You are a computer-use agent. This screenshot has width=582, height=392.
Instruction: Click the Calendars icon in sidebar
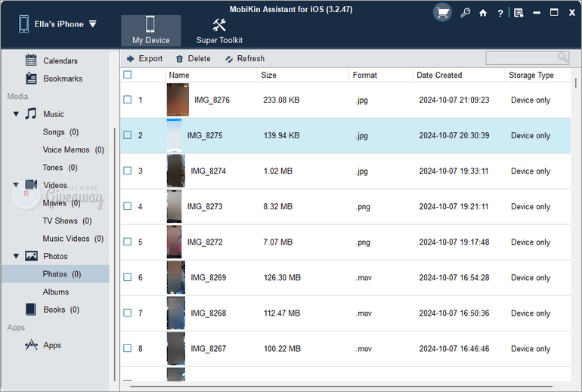pos(31,60)
